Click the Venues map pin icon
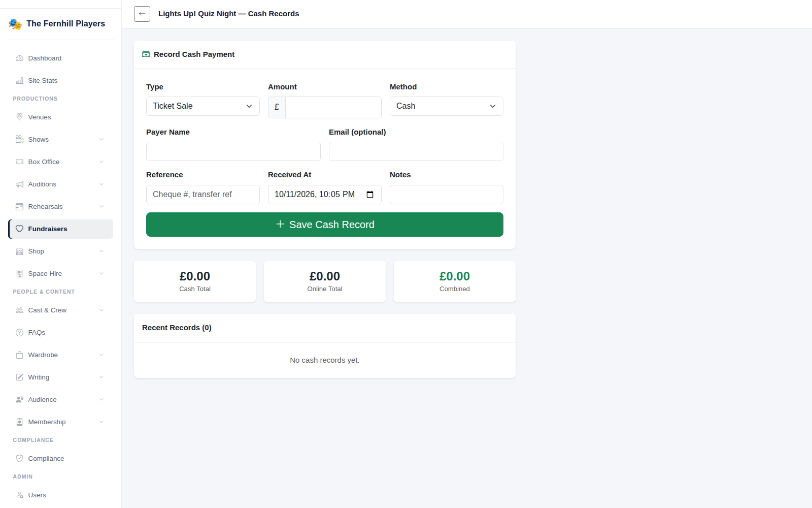 pyautogui.click(x=19, y=117)
